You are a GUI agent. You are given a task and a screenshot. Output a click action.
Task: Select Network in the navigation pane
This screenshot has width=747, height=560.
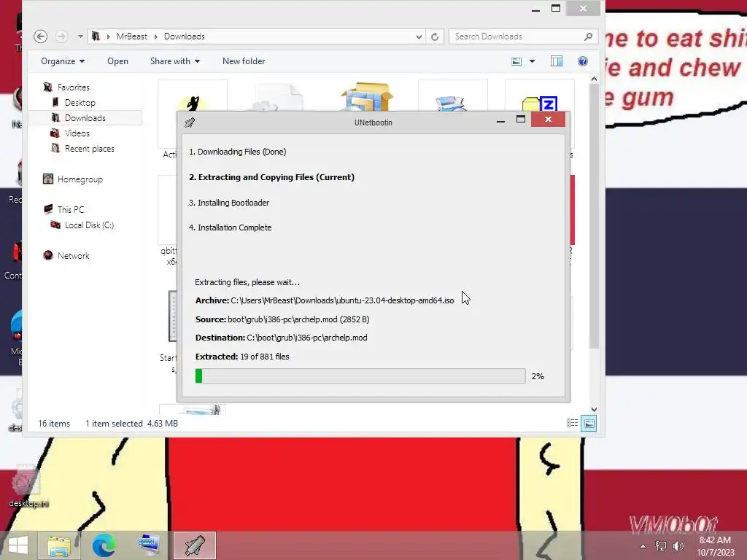(74, 256)
